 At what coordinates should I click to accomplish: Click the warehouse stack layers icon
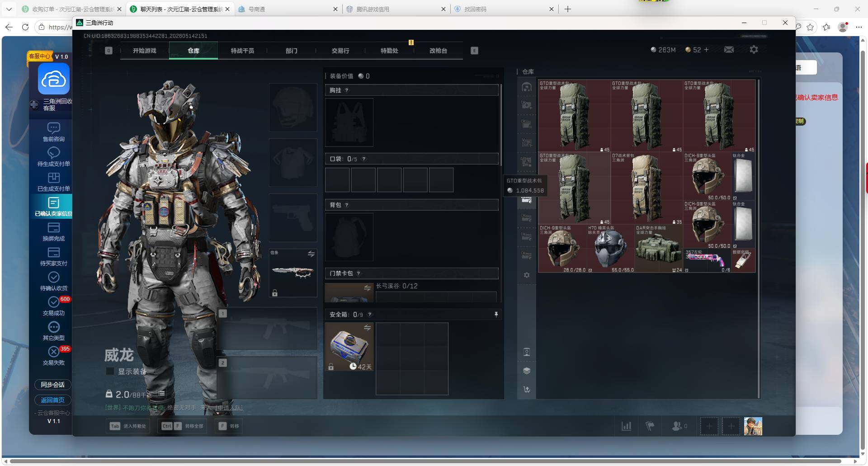pos(527,371)
